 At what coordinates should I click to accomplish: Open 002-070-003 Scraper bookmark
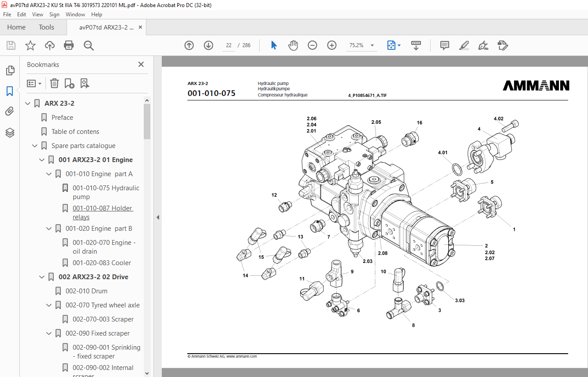pyautogui.click(x=103, y=319)
